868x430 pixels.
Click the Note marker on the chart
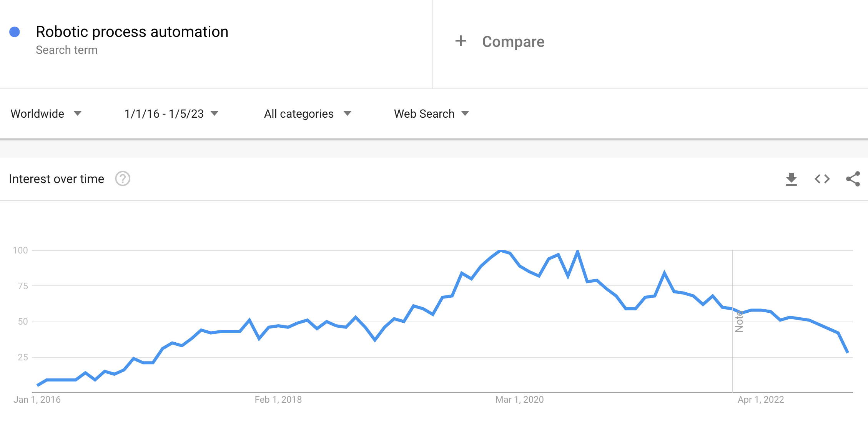pyautogui.click(x=738, y=322)
